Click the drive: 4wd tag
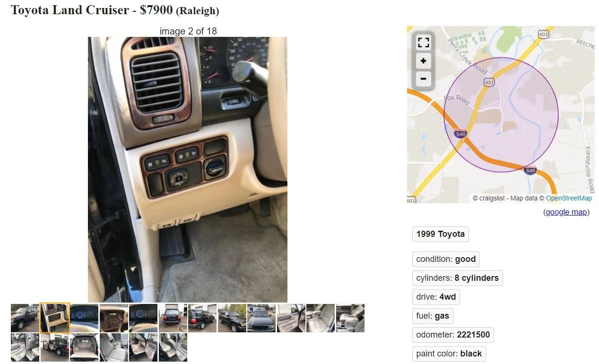The image size is (599, 364). [x=436, y=297]
